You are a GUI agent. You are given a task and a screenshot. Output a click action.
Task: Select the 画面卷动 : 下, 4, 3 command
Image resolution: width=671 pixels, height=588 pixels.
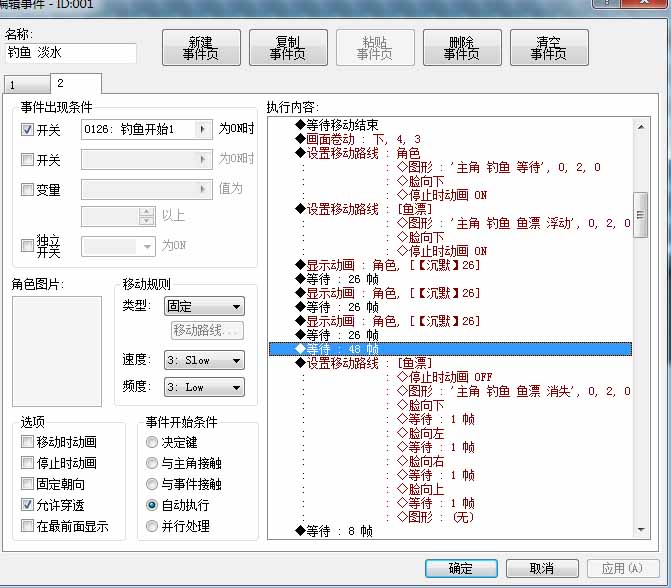click(358, 139)
